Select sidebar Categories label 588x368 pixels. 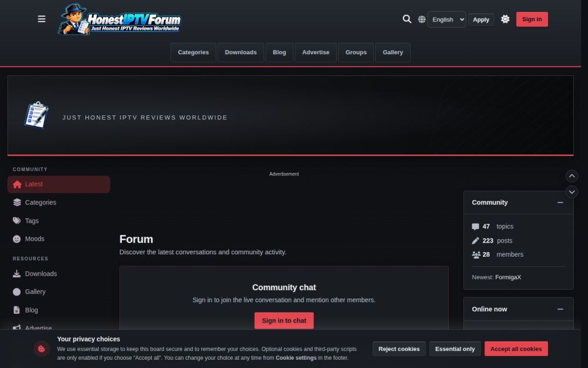click(x=41, y=203)
